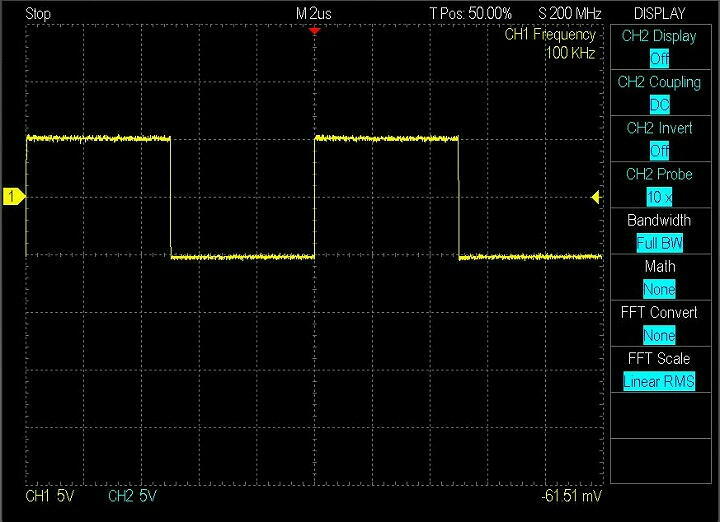Change CH2 Coupling DC value

click(659, 105)
